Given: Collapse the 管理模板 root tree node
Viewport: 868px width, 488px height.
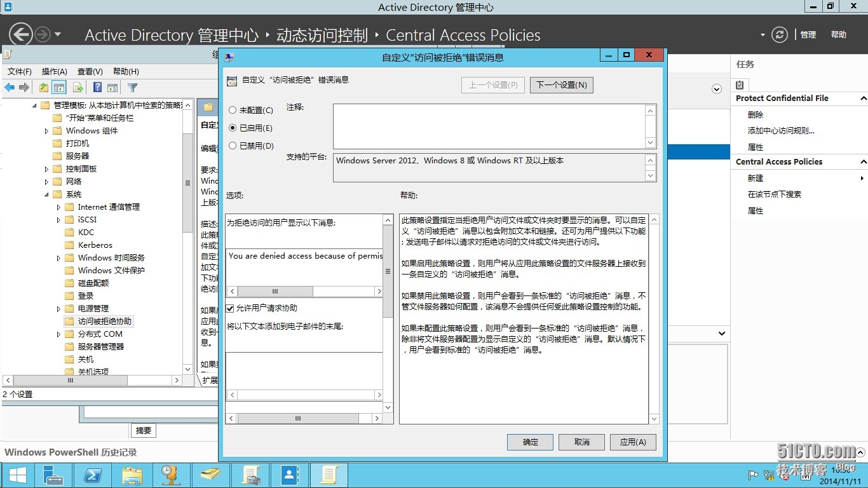Looking at the screenshot, I should tap(34, 105).
